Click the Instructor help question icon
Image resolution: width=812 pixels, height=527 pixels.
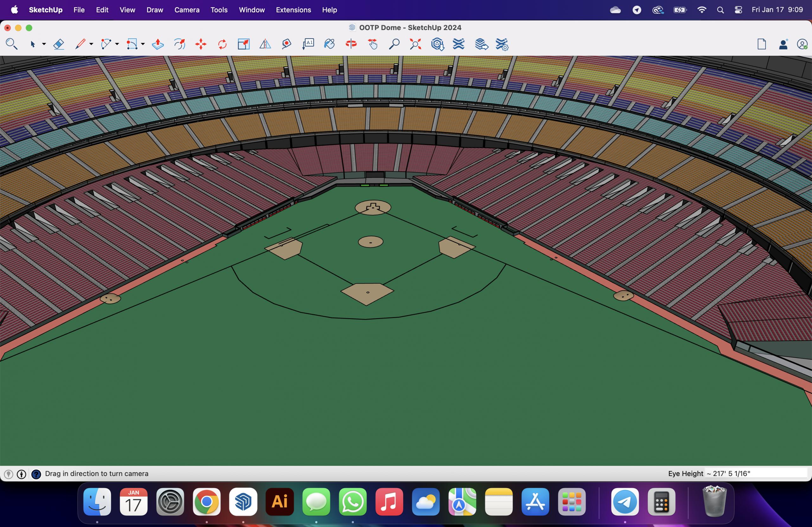point(36,474)
